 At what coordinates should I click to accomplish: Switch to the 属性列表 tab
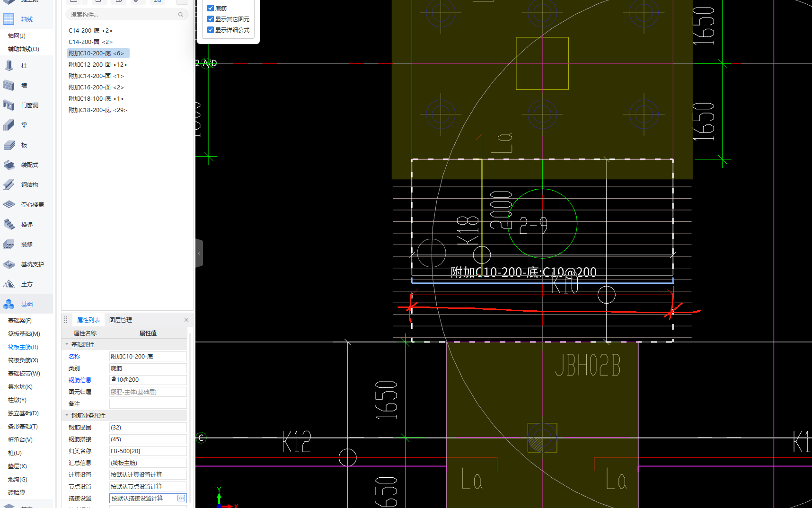click(88, 320)
